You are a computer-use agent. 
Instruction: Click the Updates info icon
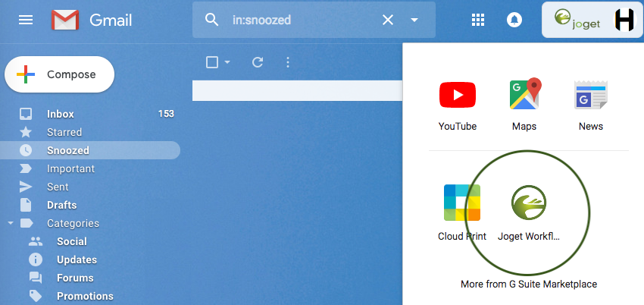pos(36,259)
